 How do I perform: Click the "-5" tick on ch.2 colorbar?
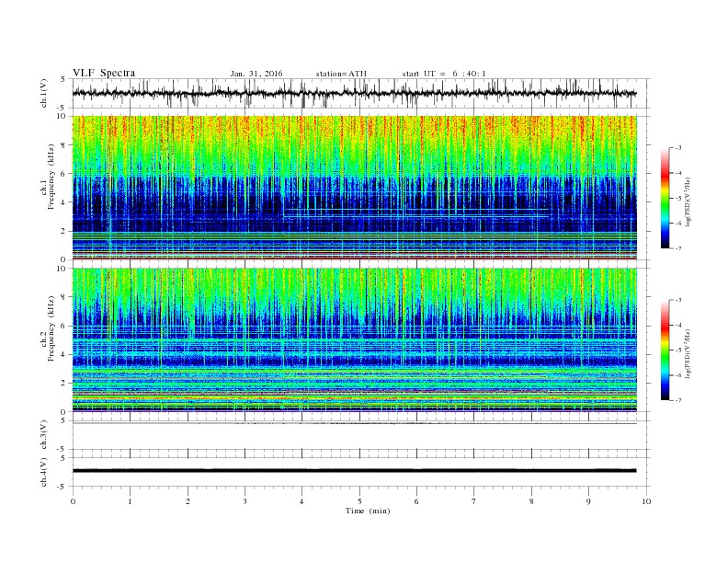click(678, 350)
